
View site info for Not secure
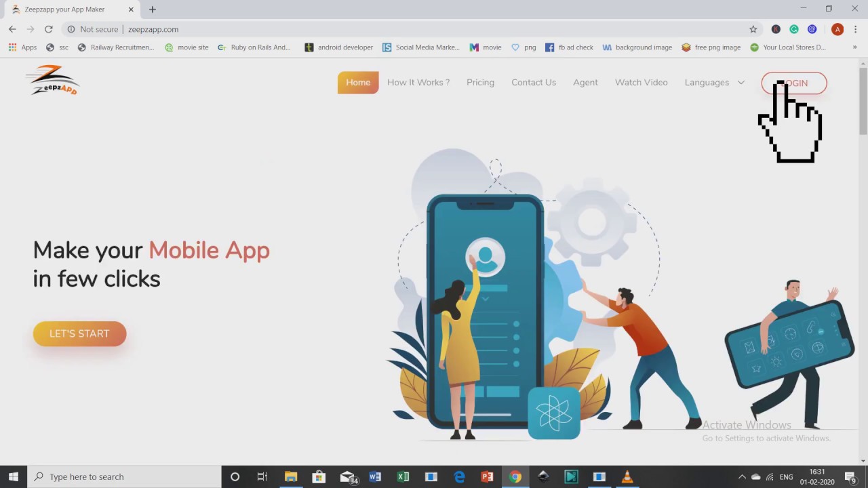[92, 29]
